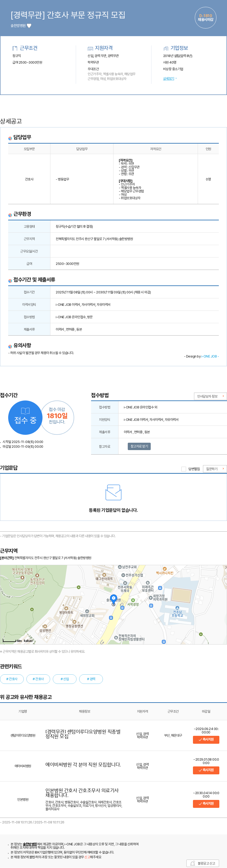The image size is (227, 868).
Task: Click the 전주서학동우체국 marker on map
Action: click(125, 583)
